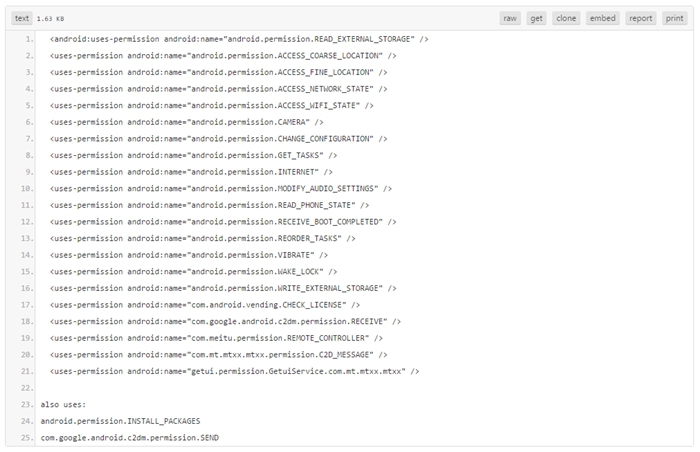Click the raw button
The image size is (700, 452).
[510, 18]
